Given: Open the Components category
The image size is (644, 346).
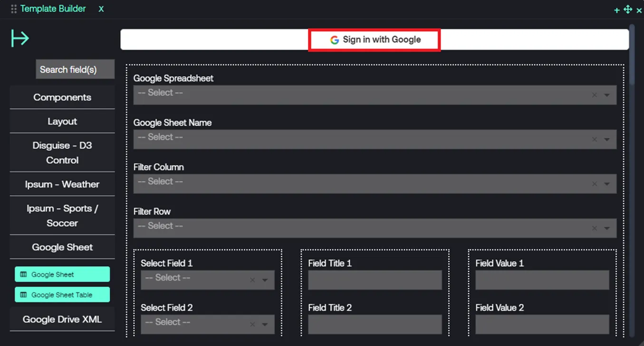Looking at the screenshot, I should [x=62, y=97].
